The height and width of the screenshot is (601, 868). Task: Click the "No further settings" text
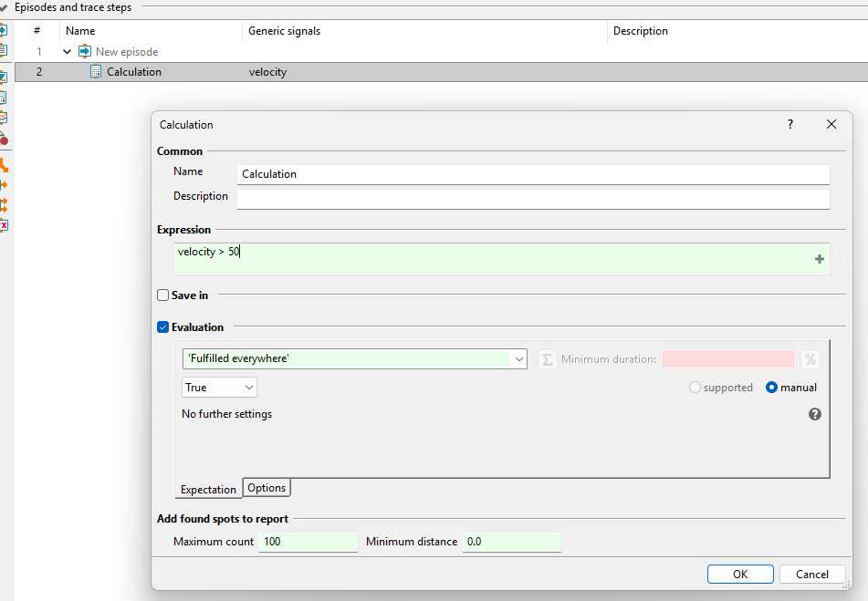227,414
